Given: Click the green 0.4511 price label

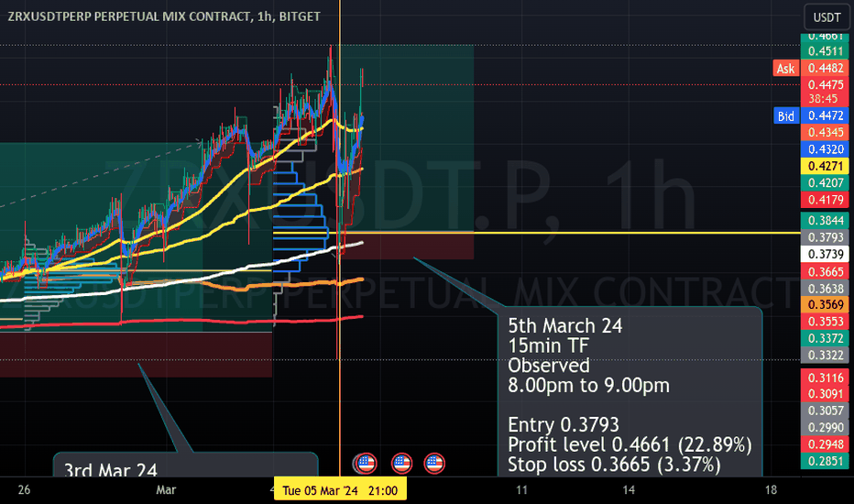Looking at the screenshot, I should coord(825,51).
